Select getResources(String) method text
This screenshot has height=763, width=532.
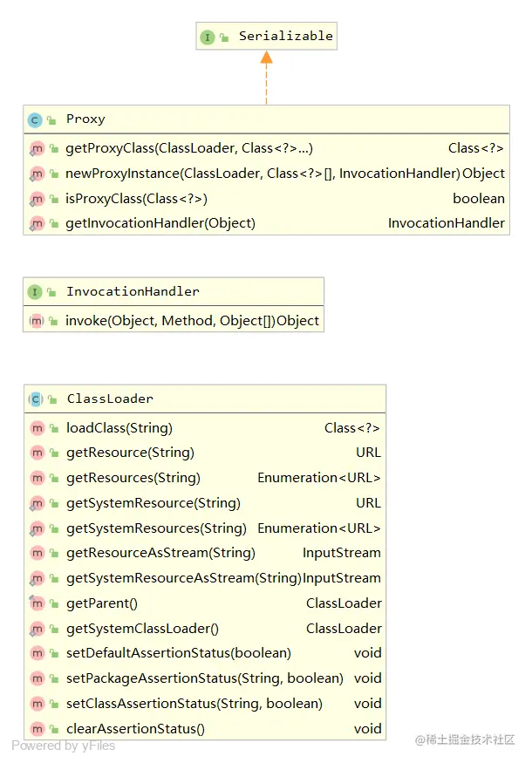point(133,479)
